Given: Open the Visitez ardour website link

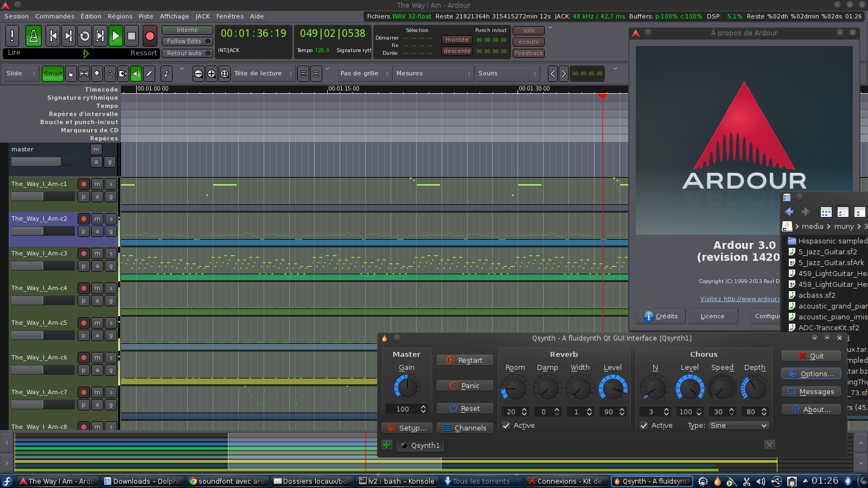Looking at the screenshot, I should tap(740, 299).
